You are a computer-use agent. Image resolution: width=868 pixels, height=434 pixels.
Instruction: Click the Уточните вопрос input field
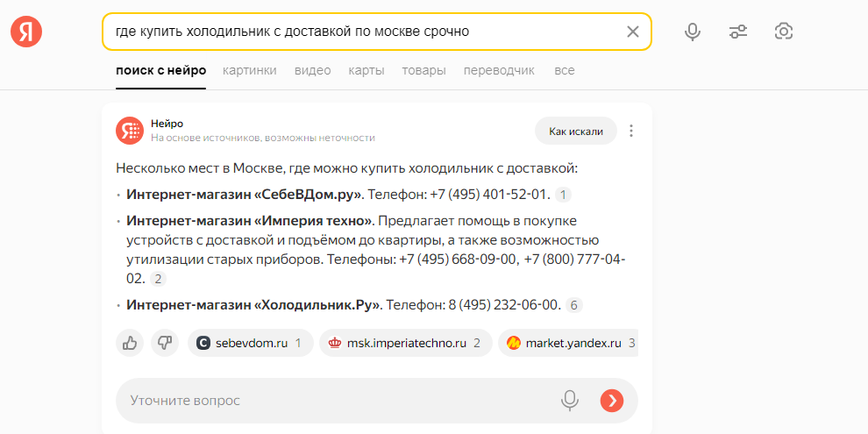[333, 401]
